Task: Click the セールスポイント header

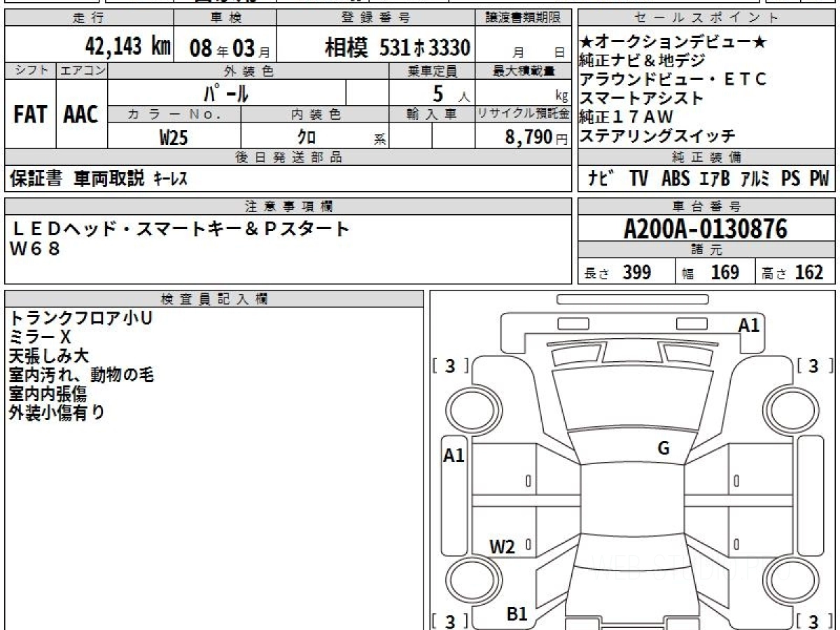Action: point(706,18)
